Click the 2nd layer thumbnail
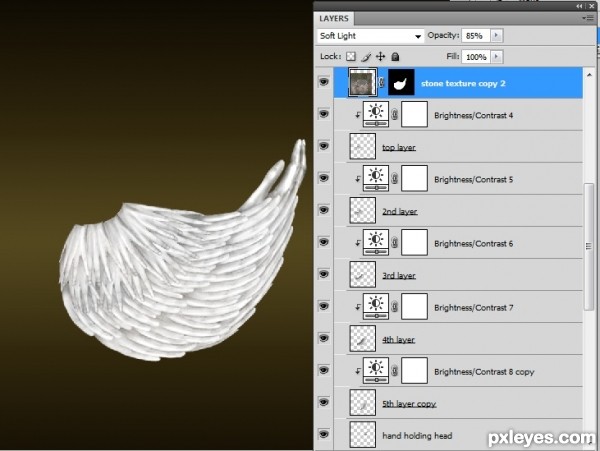This screenshot has height=451, width=600. click(x=363, y=210)
